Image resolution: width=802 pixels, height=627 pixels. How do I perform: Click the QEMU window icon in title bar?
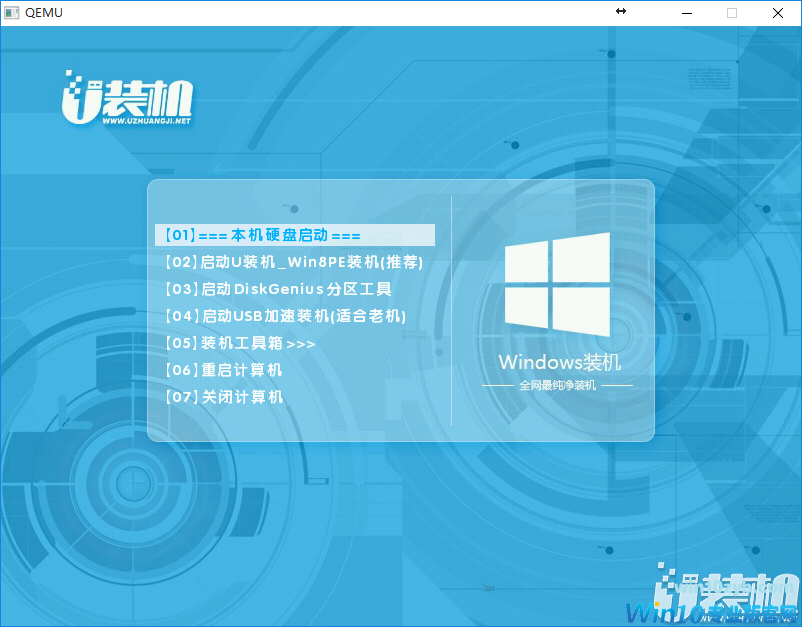coord(11,13)
